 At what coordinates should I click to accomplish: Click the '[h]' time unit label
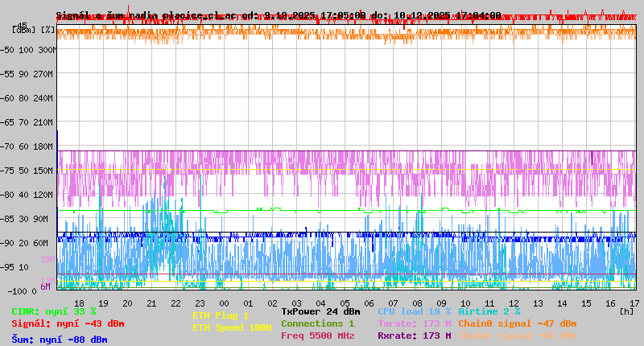[x=627, y=311]
